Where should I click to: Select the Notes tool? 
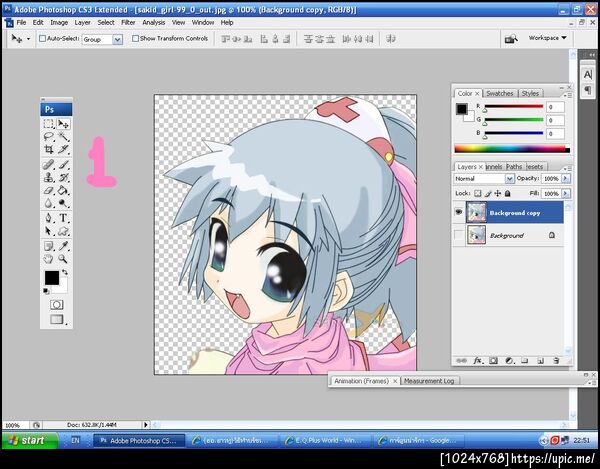[49, 246]
